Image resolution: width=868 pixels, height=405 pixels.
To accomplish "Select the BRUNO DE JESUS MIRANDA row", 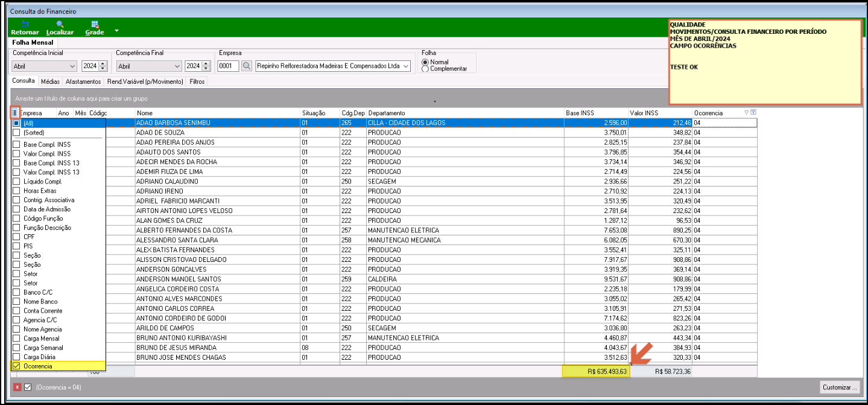I will point(431,348).
